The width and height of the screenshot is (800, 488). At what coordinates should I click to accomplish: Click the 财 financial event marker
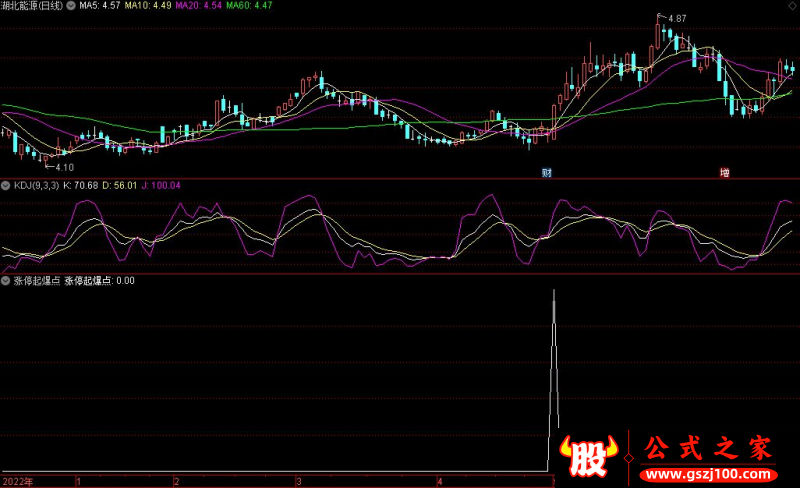[x=547, y=172]
